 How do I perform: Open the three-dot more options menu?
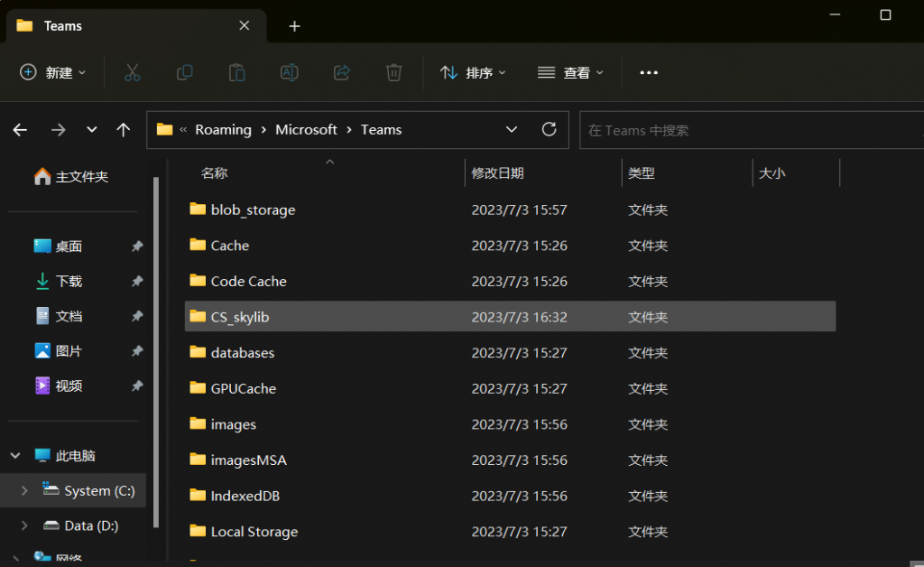pos(649,72)
